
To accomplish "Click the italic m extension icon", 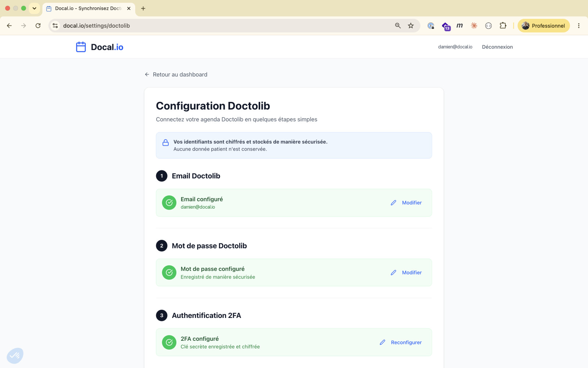I will (x=460, y=26).
